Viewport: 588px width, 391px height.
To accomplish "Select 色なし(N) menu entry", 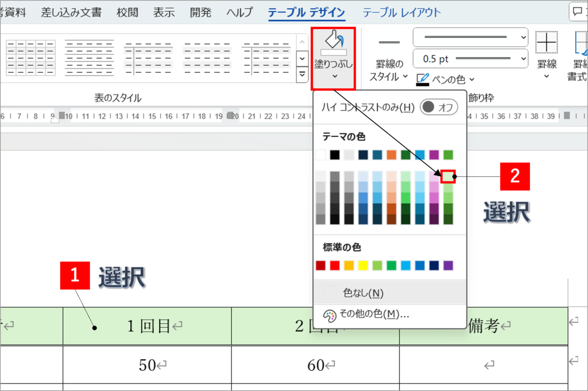I will 390,293.
